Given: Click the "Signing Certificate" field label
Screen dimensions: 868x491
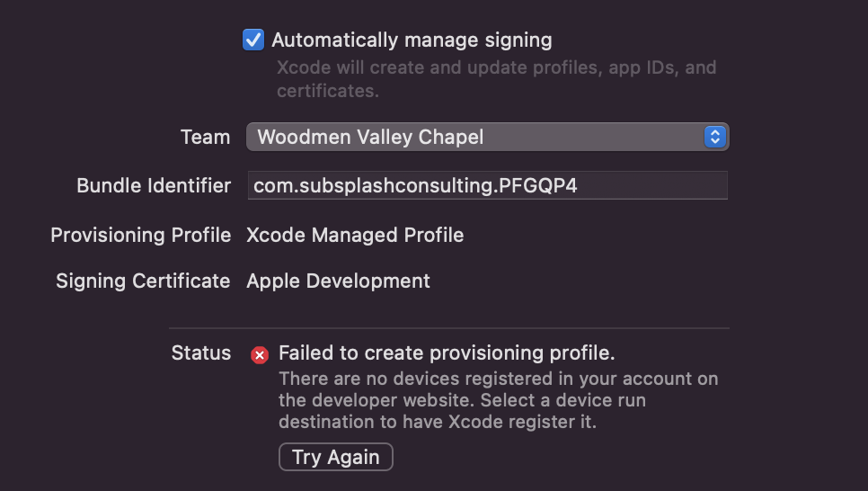Looking at the screenshot, I should [x=143, y=281].
